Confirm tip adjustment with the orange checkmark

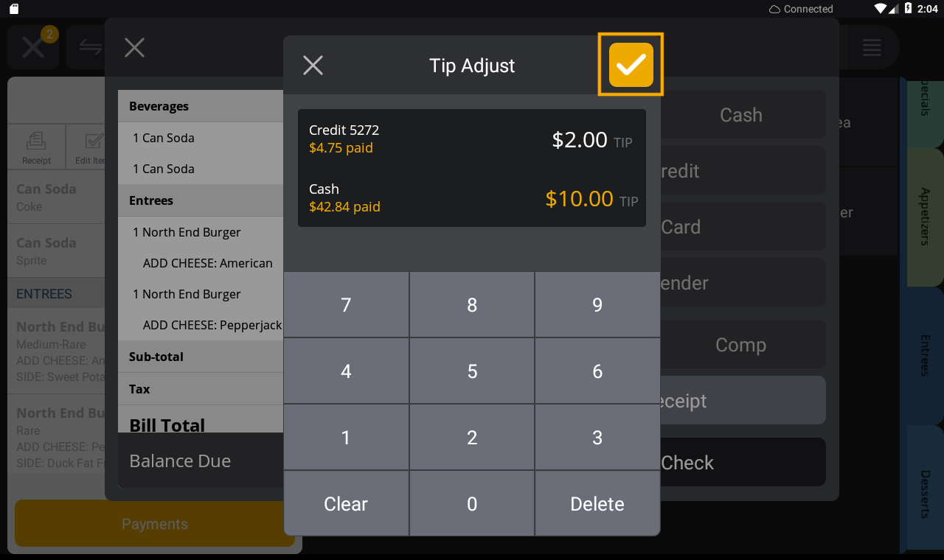pyautogui.click(x=631, y=64)
